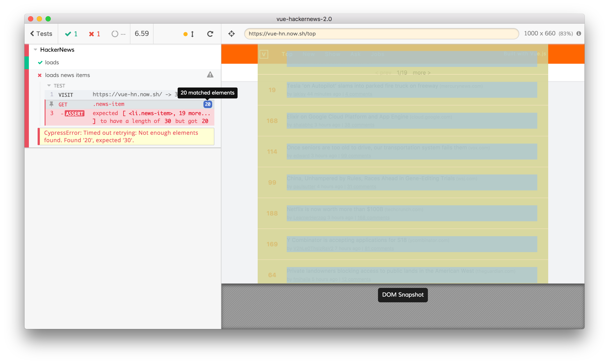This screenshot has height=364, width=609.
Task: Click the Vue logo in page header
Action: [x=264, y=54]
